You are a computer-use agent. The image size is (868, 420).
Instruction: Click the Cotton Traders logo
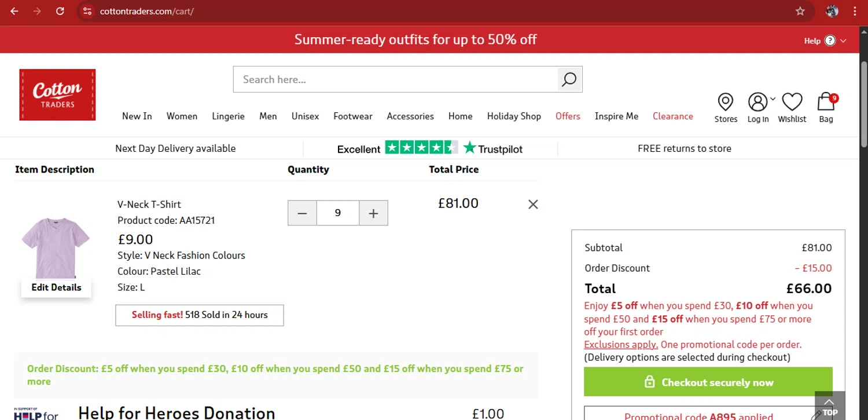click(x=57, y=95)
